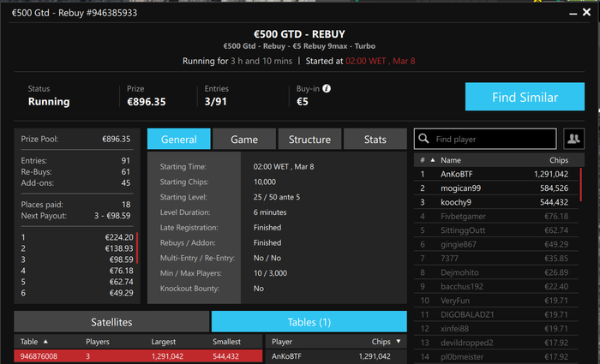The height and width of the screenshot is (364, 600).
Task: Sort table players by Chips arrow
Action: click(399, 341)
